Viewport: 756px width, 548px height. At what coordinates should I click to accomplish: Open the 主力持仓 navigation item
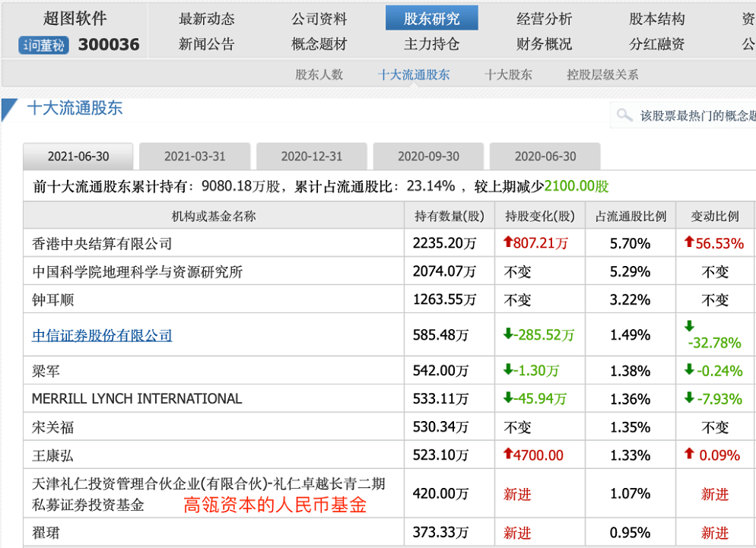pyautogui.click(x=431, y=44)
